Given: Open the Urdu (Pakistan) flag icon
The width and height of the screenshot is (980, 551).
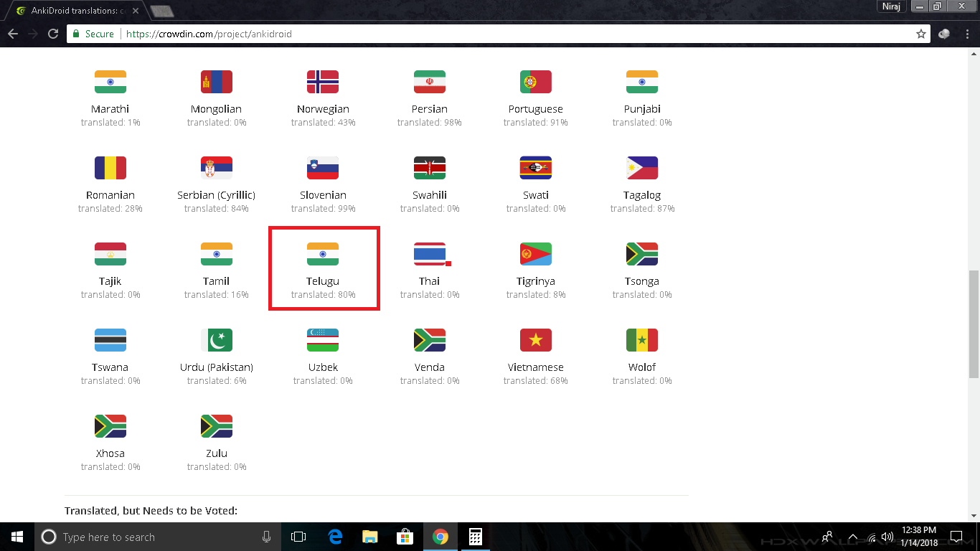Looking at the screenshot, I should click(217, 340).
